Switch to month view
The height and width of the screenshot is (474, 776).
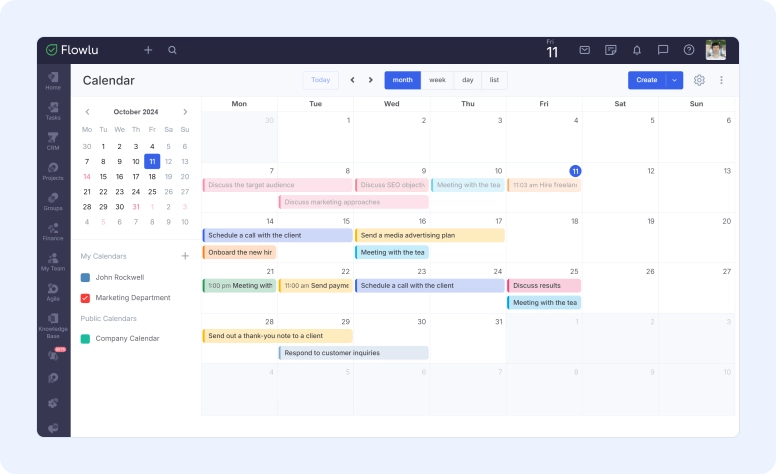[402, 80]
